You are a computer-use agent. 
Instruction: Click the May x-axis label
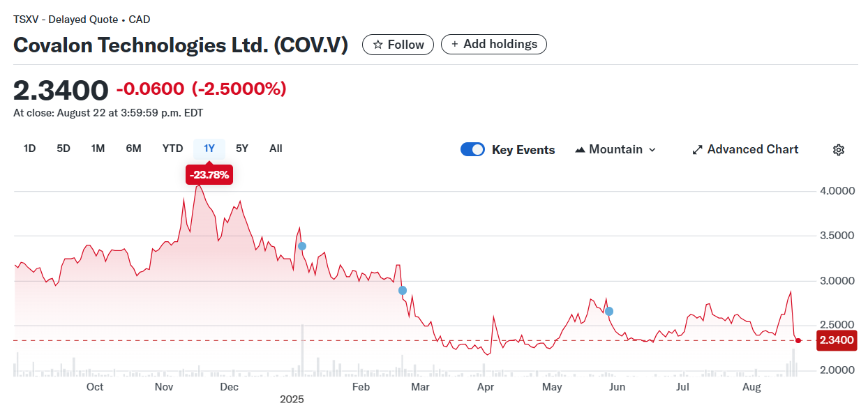click(x=552, y=387)
